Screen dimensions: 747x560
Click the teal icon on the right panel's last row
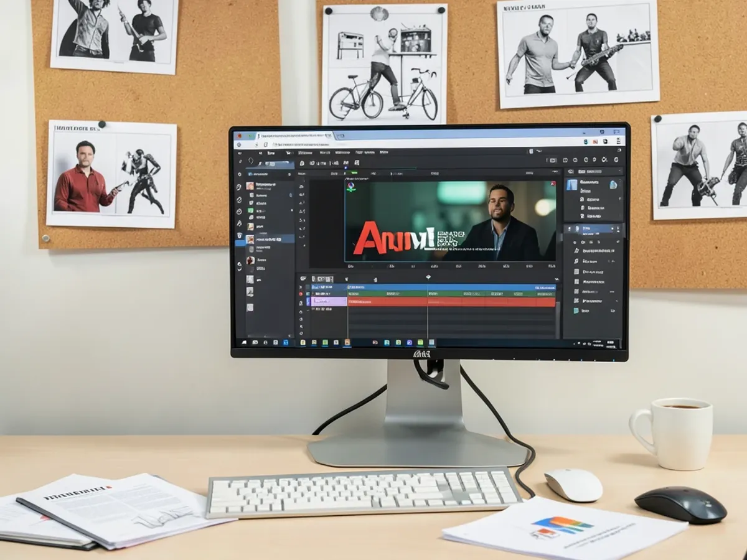tap(576, 310)
